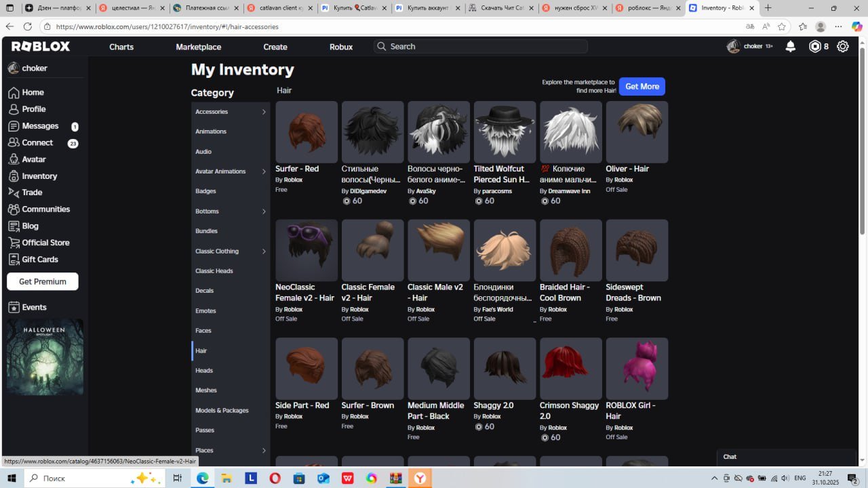Open Messages via its sidebar icon

pyautogui.click(x=14, y=126)
